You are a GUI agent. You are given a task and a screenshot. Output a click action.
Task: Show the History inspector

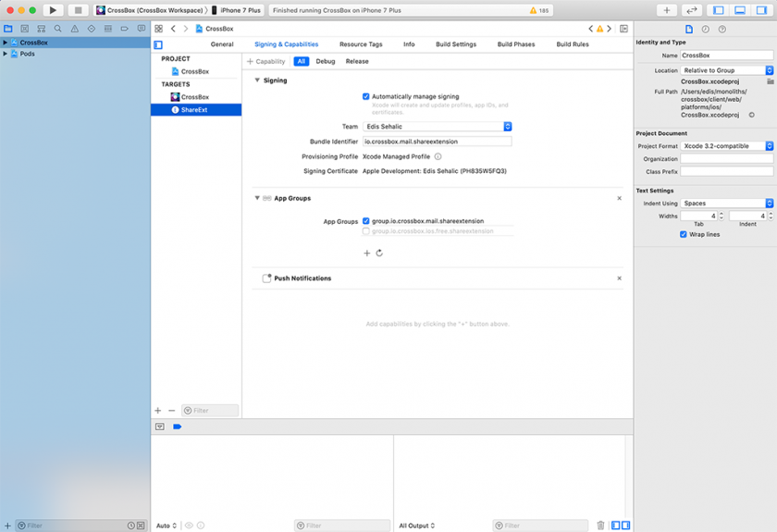point(705,30)
